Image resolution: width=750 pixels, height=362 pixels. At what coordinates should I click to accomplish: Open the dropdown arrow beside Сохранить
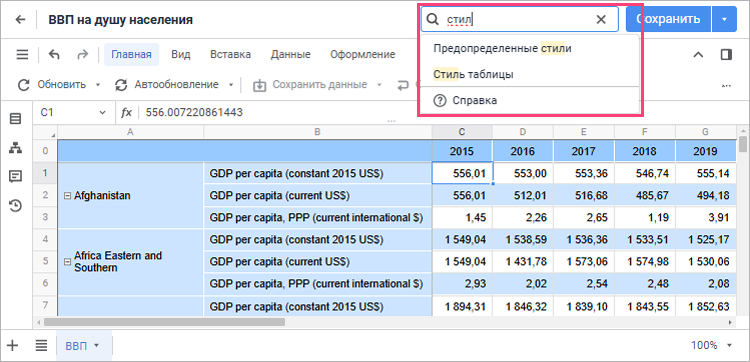point(724,19)
